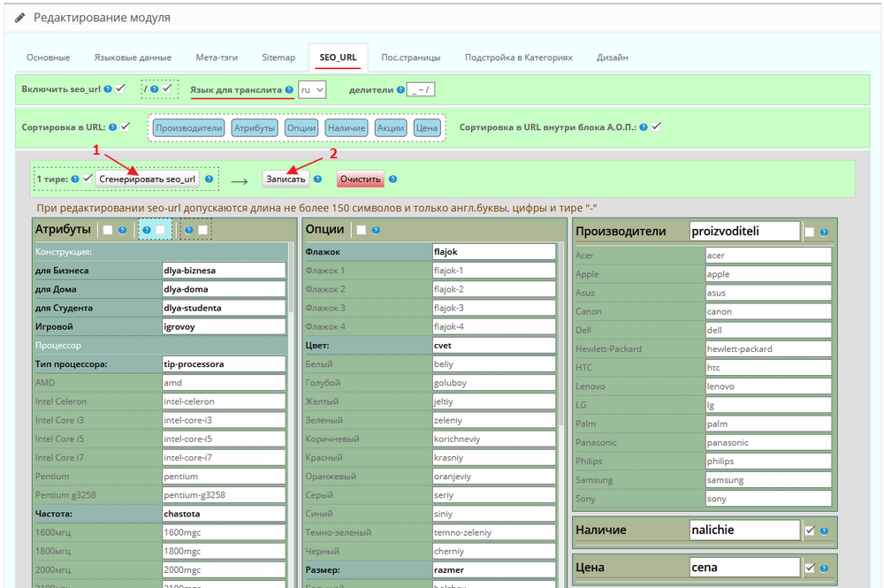Click the intel-core-i5 url field

[x=224, y=439]
